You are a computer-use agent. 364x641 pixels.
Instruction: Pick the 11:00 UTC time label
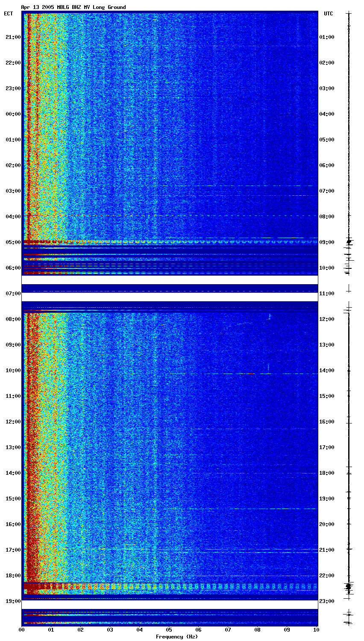tap(327, 294)
